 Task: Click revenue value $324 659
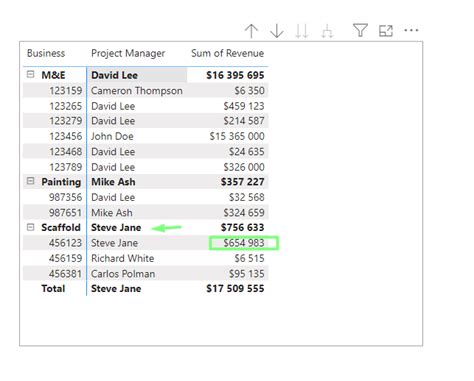pos(244,213)
